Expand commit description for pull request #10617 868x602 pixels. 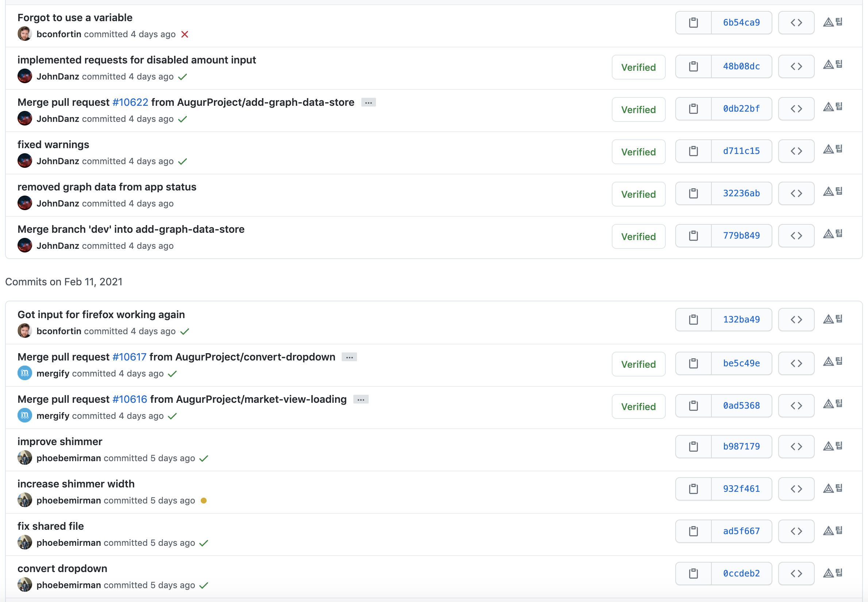point(349,357)
